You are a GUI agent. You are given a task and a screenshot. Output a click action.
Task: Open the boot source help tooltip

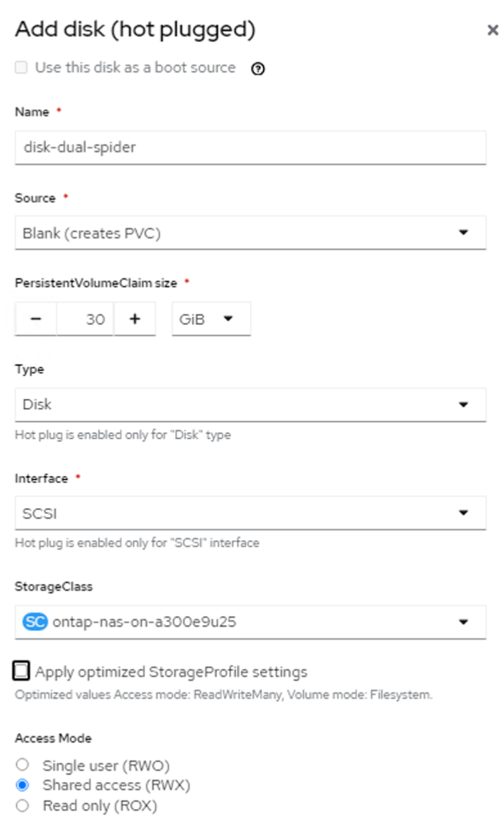[257, 68]
